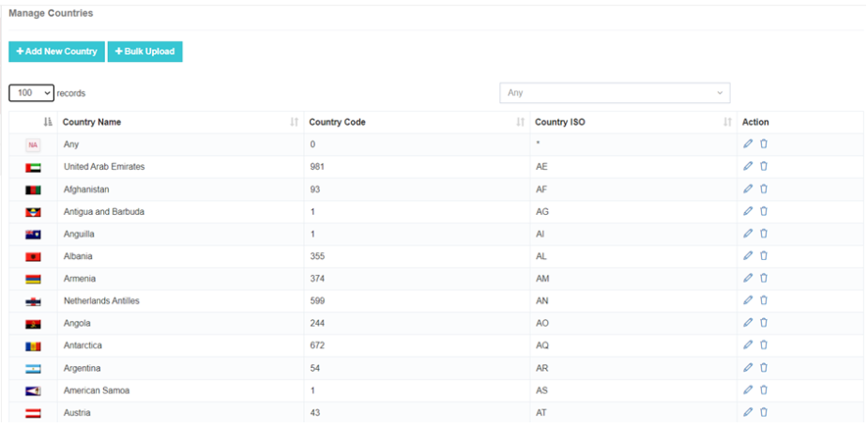The image size is (868, 442).
Task: Select the Austria flag image
Action: coord(33,413)
